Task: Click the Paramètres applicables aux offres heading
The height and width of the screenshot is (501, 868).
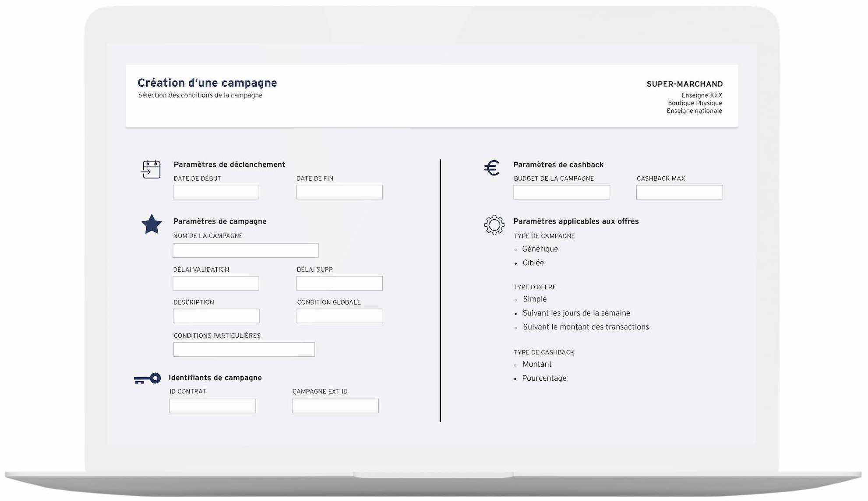Action: point(576,221)
